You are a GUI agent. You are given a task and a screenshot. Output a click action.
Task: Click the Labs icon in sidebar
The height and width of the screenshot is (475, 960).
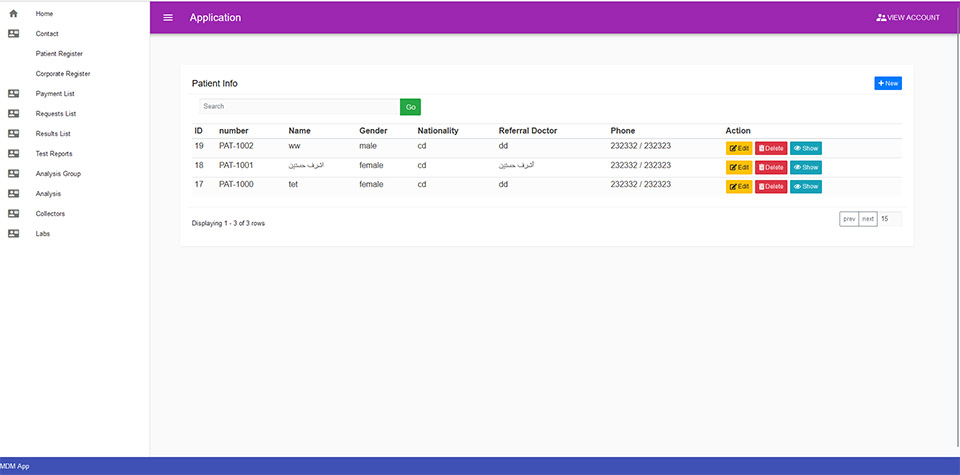13,234
